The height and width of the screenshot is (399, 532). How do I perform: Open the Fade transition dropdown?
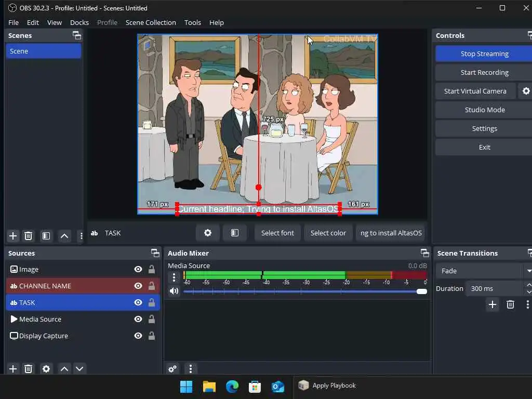484,271
